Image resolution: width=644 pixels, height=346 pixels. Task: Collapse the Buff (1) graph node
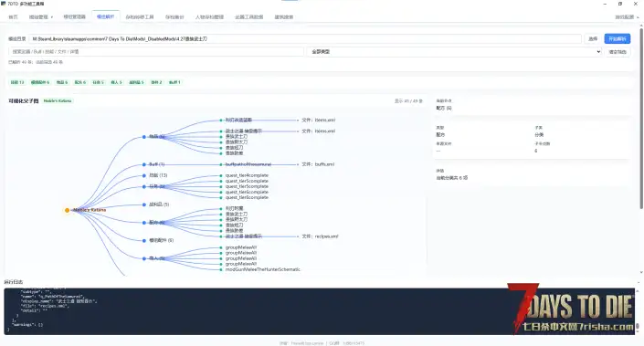(144, 164)
